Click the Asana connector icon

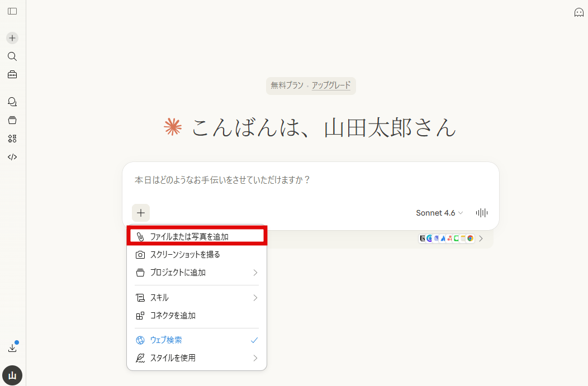(449, 238)
